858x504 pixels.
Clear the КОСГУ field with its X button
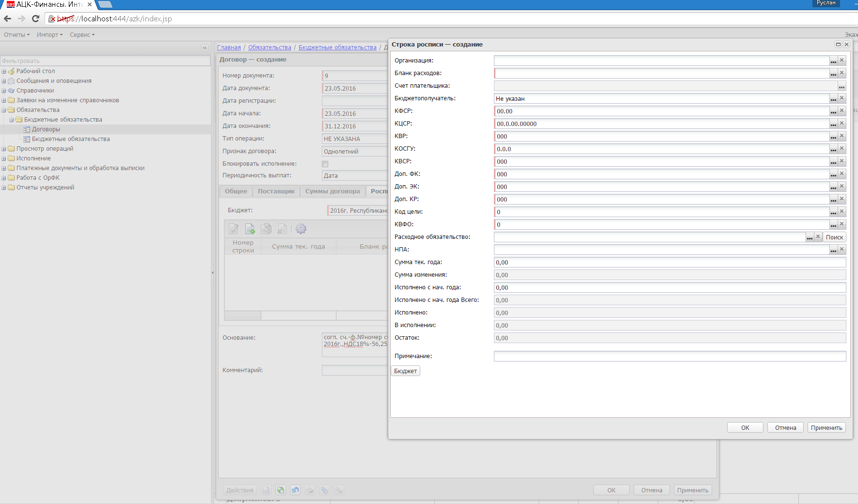tap(842, 149)
